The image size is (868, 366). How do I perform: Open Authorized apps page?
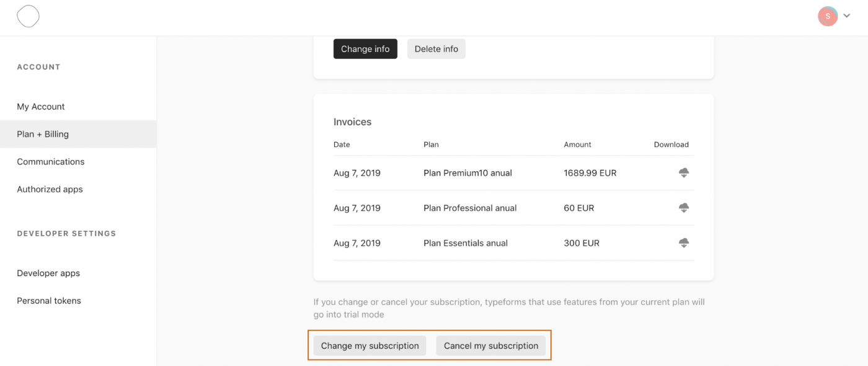click(x=50, y=189)
